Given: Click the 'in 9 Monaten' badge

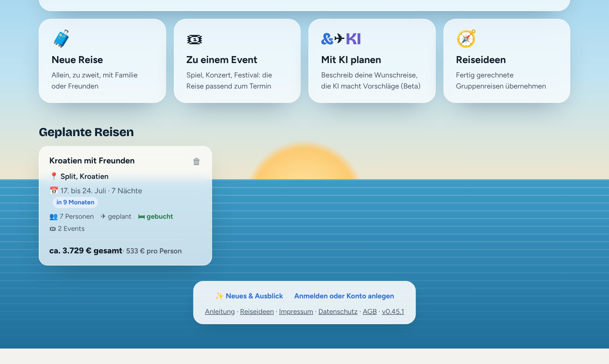Looking at the screenshot, I should tap(75, 202).
